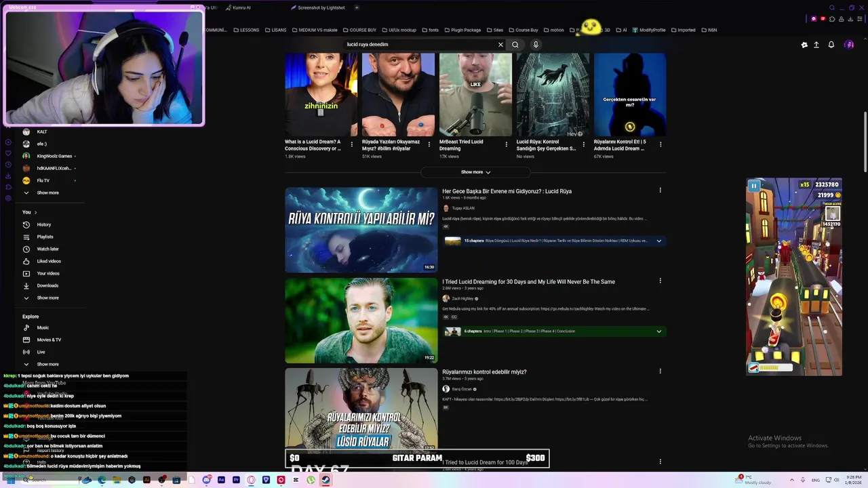Open the You section chevron
This screenshot has width=868, height=488.
tap(35, 212)
